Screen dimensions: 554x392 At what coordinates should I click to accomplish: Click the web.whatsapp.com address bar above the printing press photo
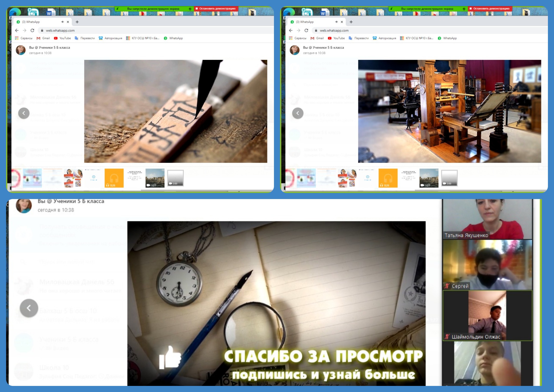(334, 30)
